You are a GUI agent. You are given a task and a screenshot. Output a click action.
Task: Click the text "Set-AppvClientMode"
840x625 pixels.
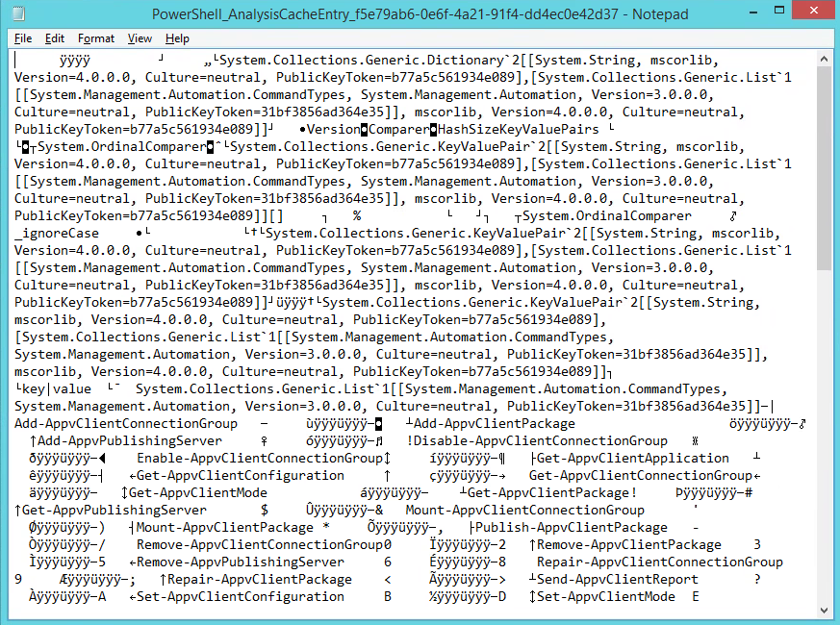606,596
